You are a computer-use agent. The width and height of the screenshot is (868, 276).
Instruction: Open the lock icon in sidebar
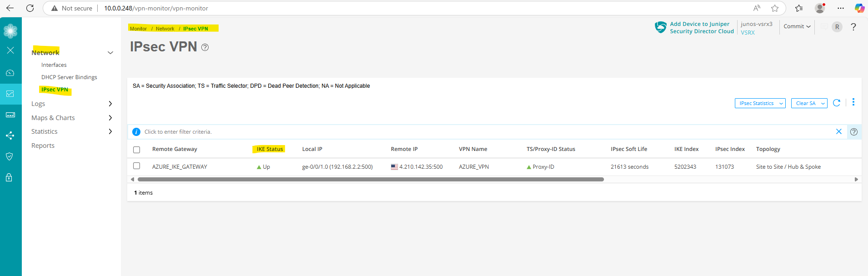9,177
